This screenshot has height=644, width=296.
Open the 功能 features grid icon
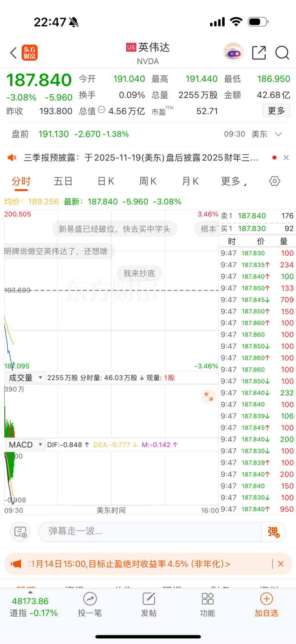[x=207, y=605]
